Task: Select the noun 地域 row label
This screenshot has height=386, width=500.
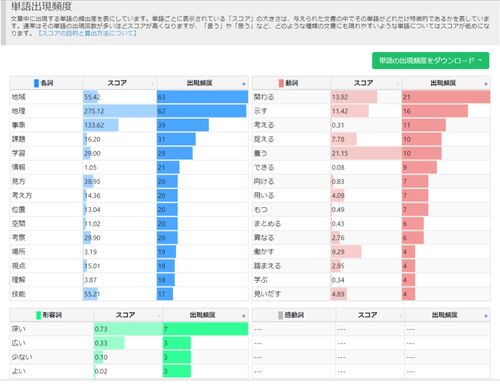Action: click(19, 97)
